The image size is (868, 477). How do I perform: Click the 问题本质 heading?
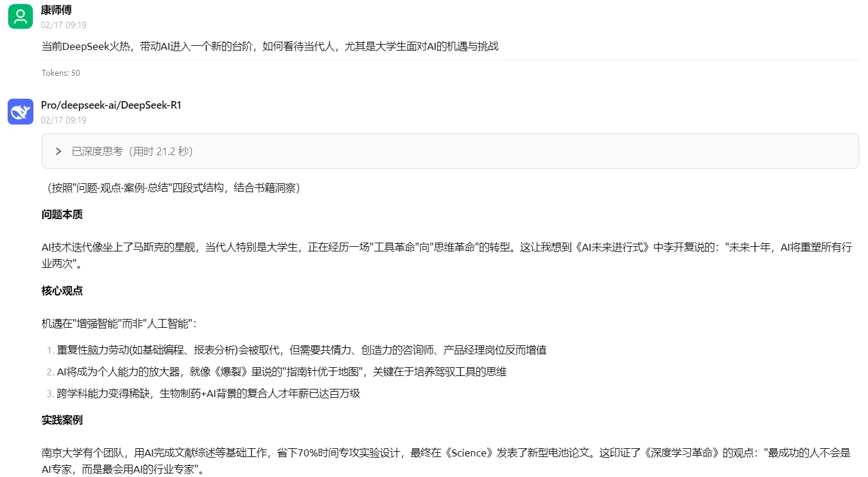62,214
